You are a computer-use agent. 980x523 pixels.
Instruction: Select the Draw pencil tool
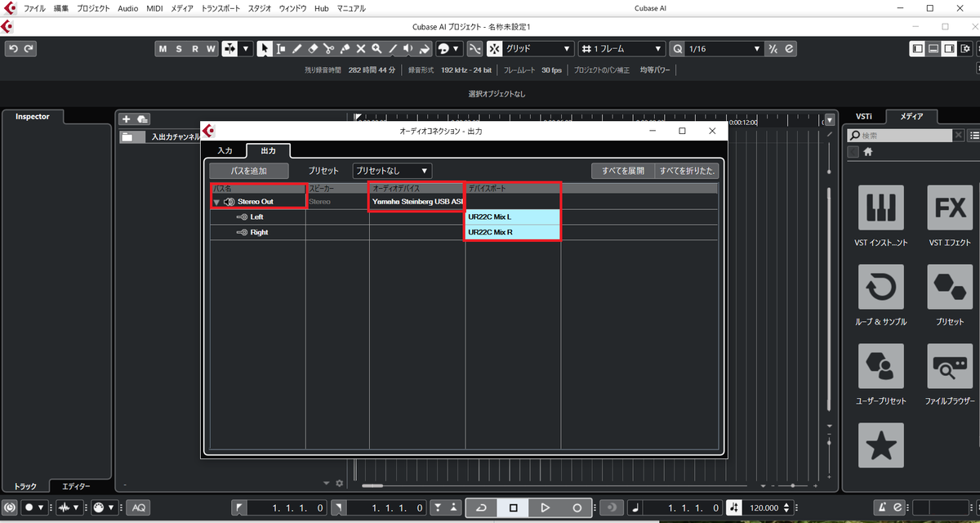point(297,49)
